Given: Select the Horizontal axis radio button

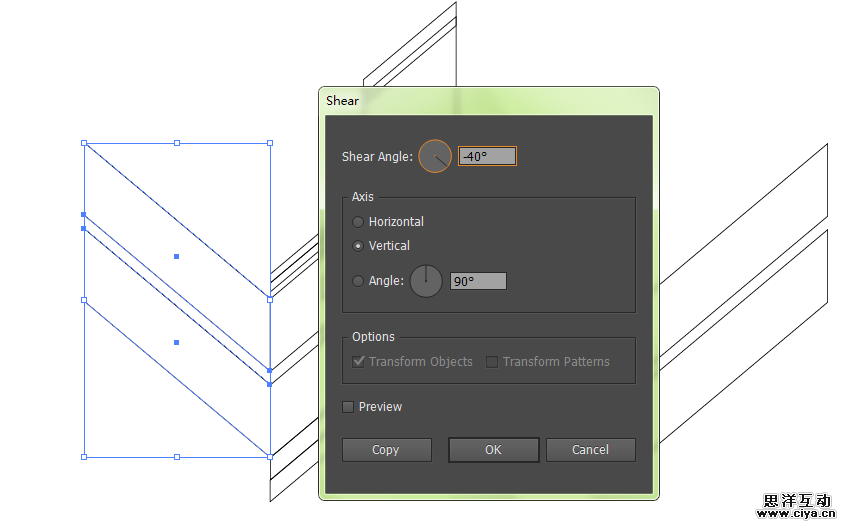Looking at the screenshot, I should tap(358, 222).
